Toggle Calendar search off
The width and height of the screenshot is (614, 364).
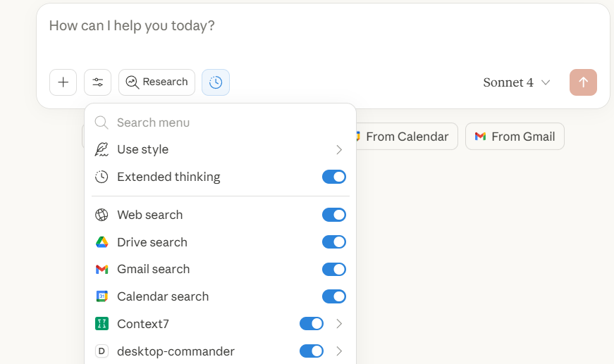coord(334,296)
